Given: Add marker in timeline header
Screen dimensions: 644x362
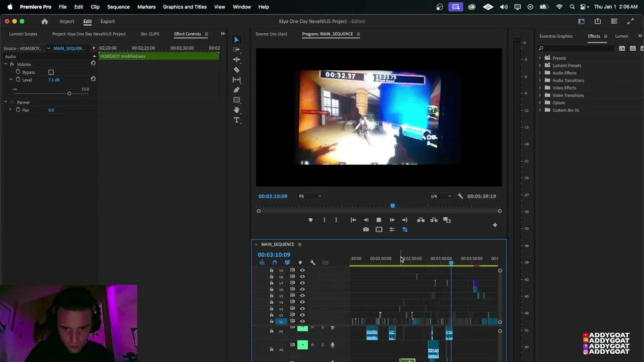Looking at the screenshot, I should (x=300, y=262).
